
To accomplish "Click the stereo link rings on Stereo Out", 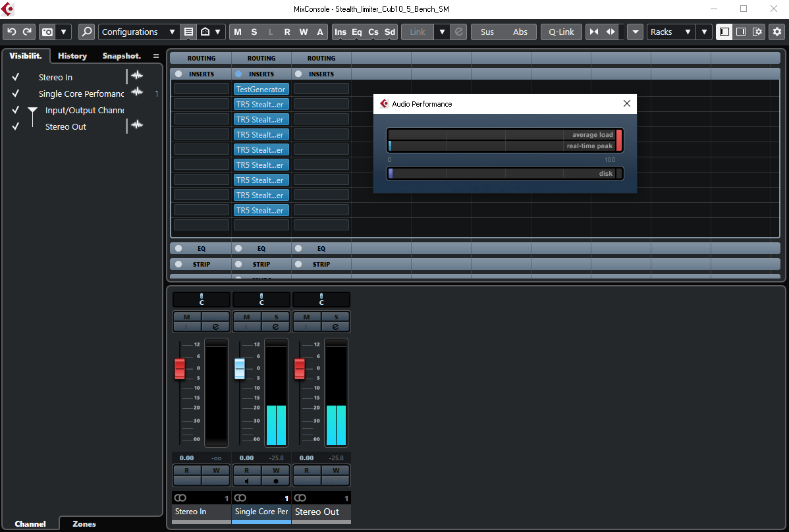I will coord(300,498).
